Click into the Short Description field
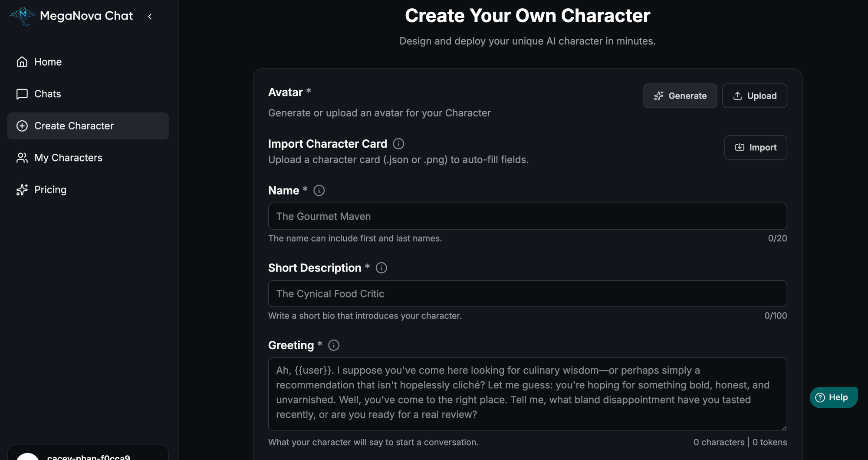The width and height of the screenshot is (868, 460). pos(527,294)
